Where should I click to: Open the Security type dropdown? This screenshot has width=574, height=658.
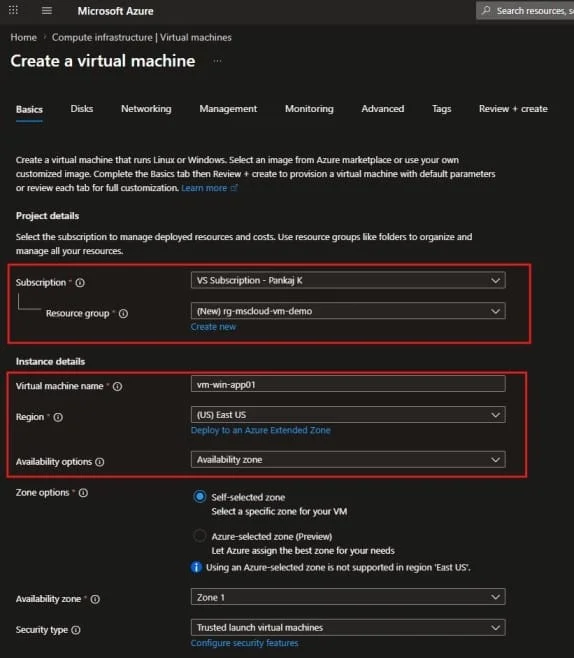pyautogui.click(x=348, y=627)
